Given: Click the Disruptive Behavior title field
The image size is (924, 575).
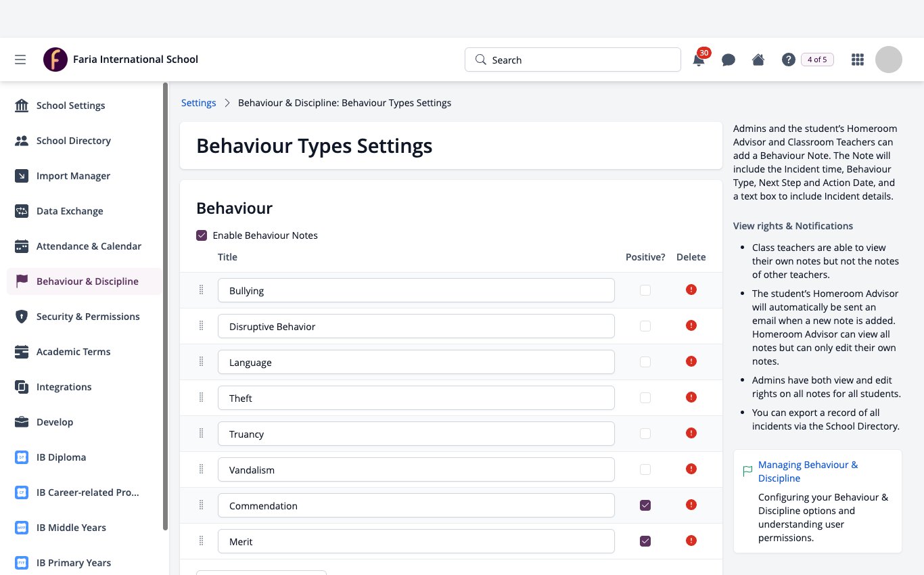Looking at the screenshot, I should [416, 326].
